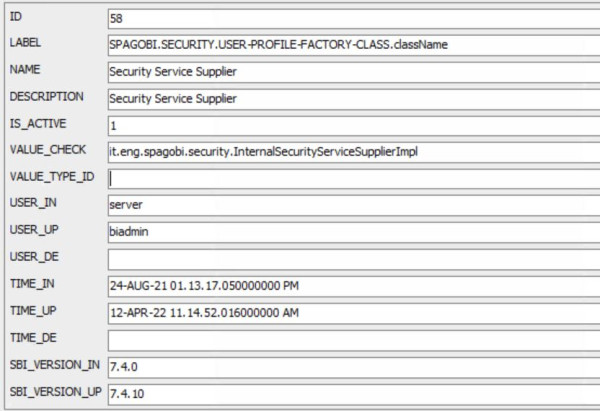Click the TIME_IN label text
600x411 pixels.
click(32, 284)
